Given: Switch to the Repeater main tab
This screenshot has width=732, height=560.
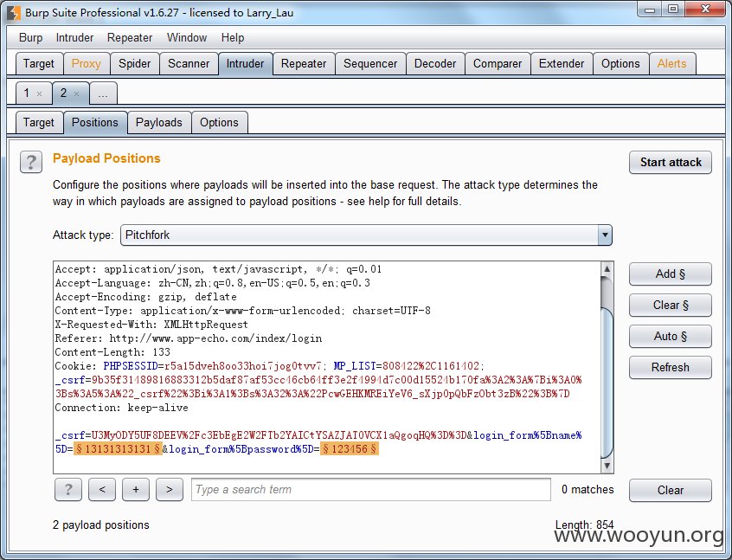Looking at the screenshot, I should tap(304, 63).
